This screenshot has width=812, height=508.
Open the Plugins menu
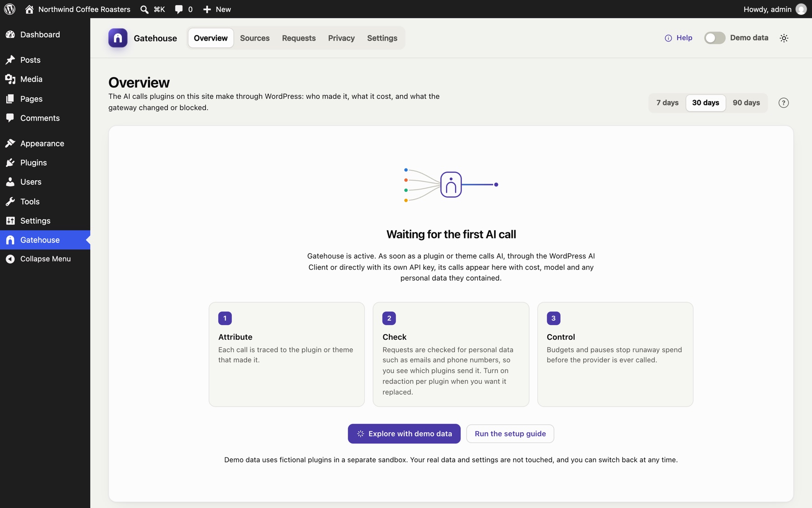point(45,163)
